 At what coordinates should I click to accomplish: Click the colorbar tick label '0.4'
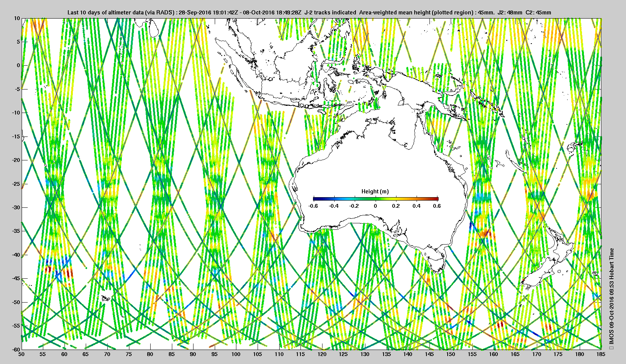416,206
